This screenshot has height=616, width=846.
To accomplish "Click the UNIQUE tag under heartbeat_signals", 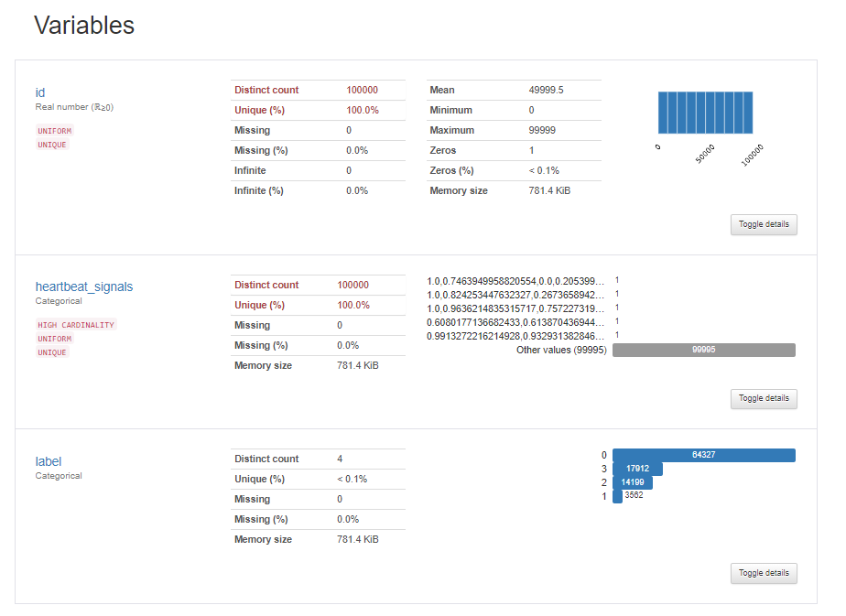I will [x=52, y=352].
